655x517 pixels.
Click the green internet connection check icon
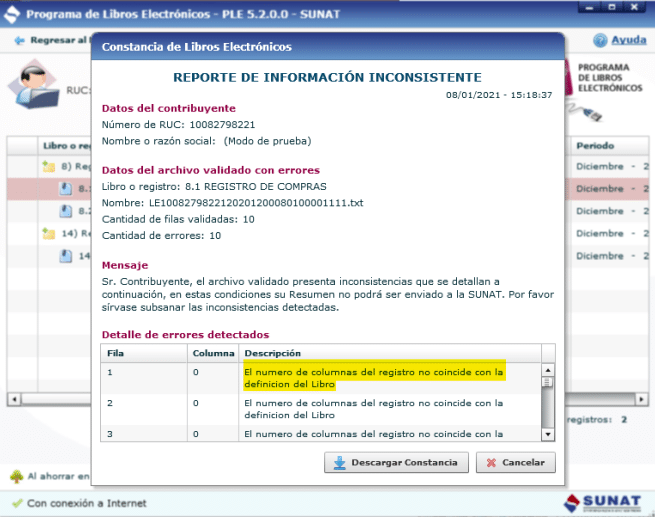(16, 503)
